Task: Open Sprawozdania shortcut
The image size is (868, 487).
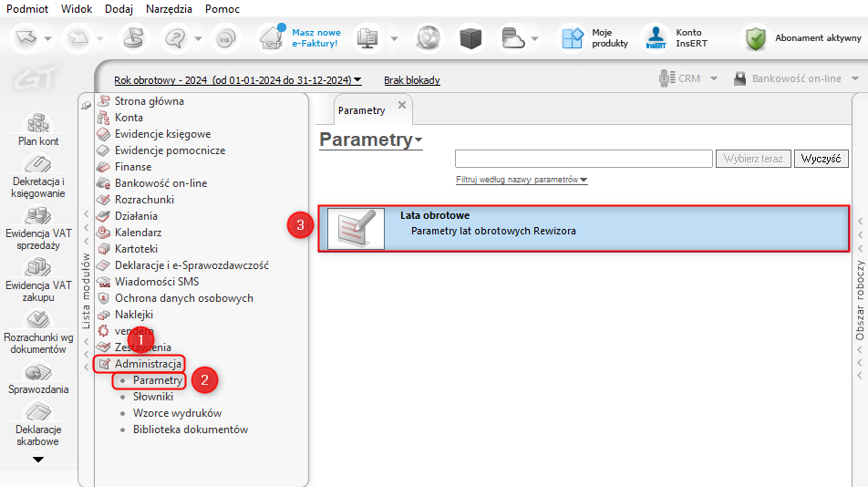Action: coord(38,378)
